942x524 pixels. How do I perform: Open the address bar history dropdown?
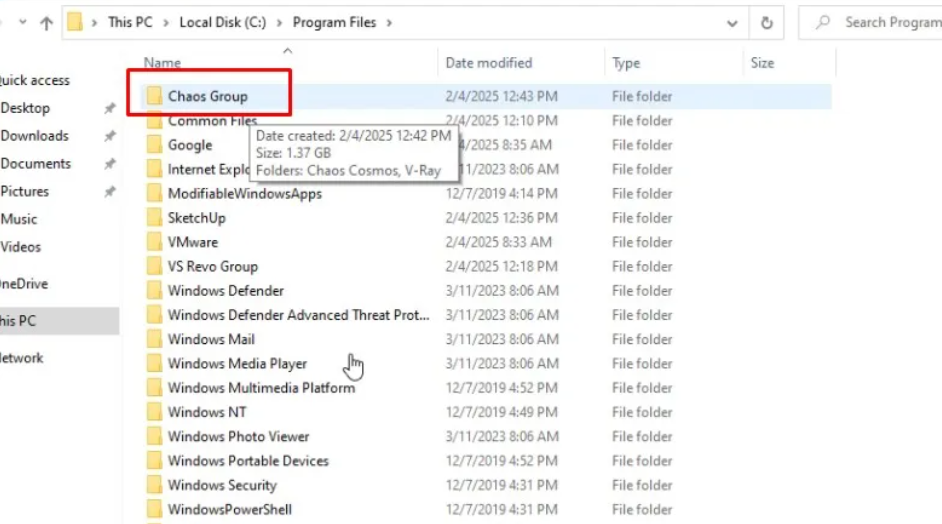733,22
